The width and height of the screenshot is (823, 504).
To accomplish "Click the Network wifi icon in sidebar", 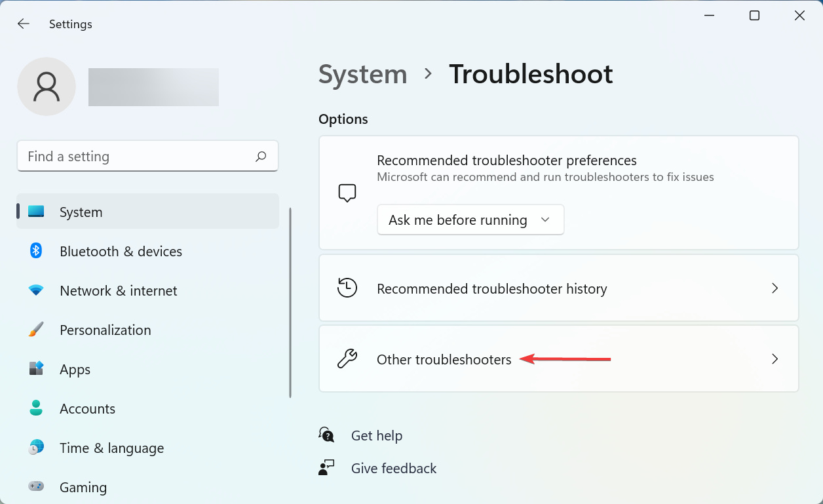I will pos(36,290).
